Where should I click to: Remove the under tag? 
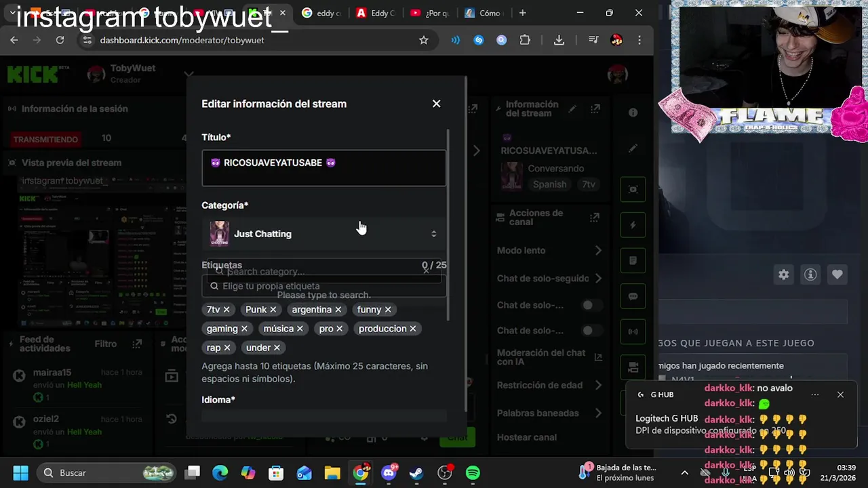277,348
